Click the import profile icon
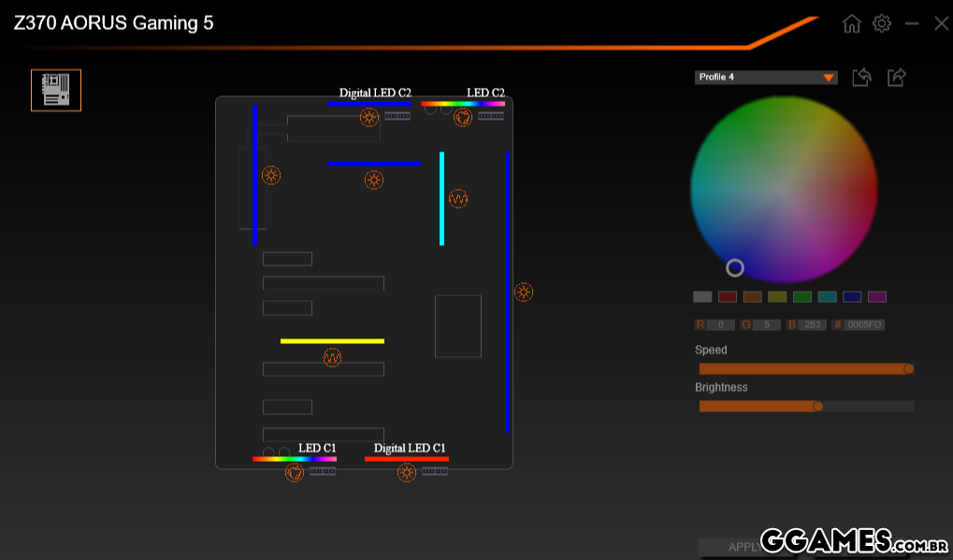Screen dimensions: 953x560 861,78
